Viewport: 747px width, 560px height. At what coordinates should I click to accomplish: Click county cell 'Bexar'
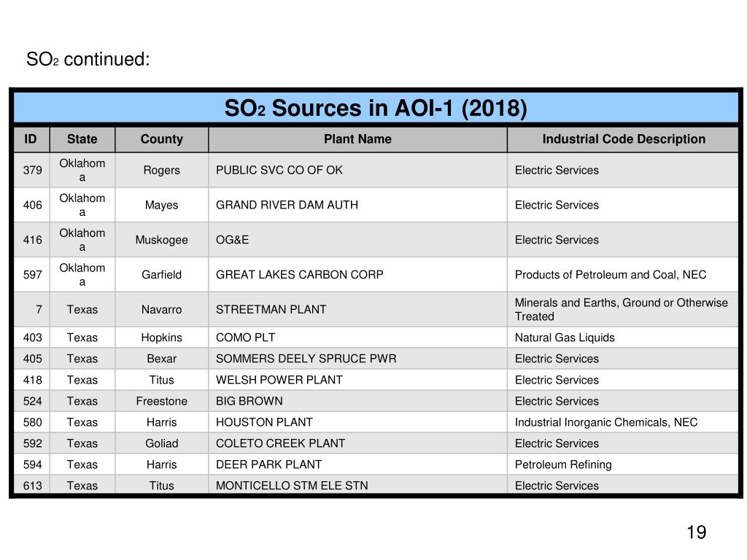coord(161,359)
